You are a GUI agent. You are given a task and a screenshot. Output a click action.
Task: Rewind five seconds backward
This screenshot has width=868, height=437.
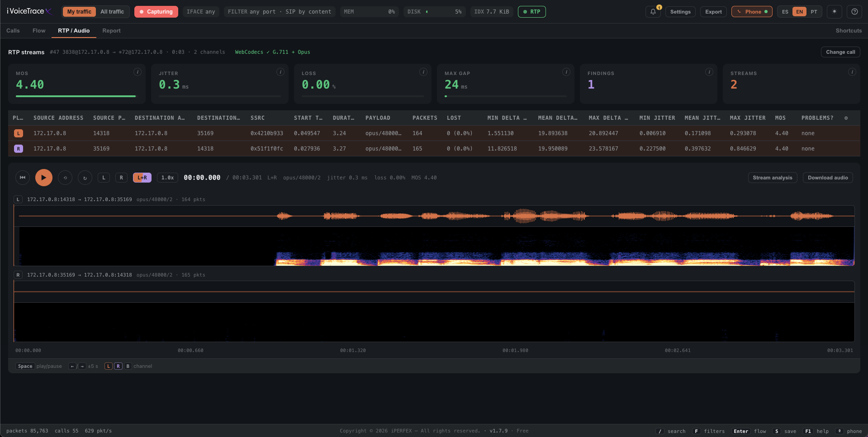coord(65,178)
